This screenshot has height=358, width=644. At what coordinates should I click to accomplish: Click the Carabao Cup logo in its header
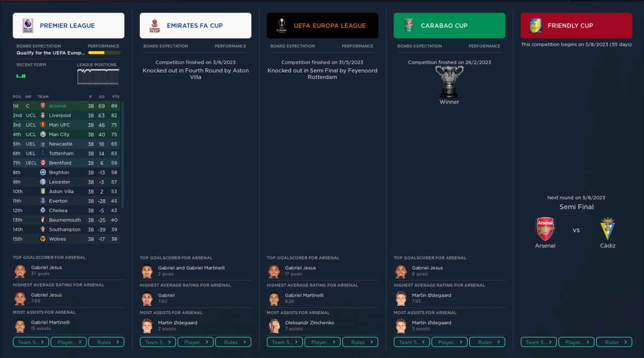[408, 26]
